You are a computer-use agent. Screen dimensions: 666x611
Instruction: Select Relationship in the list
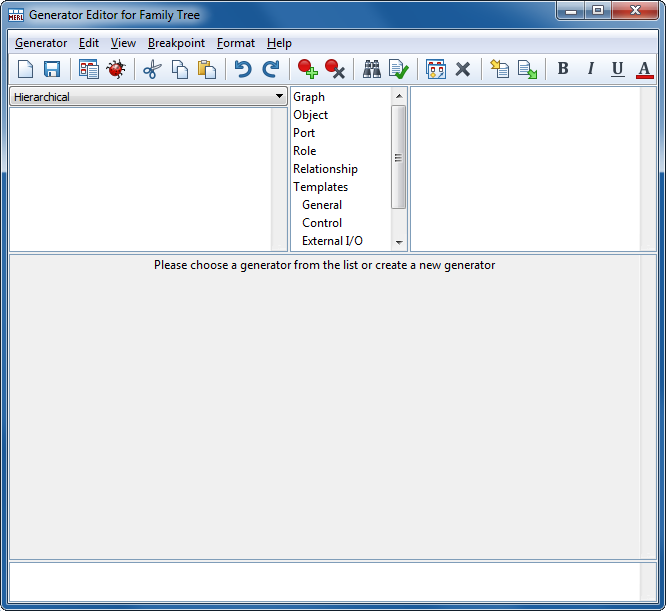pyautogui.click(x=325, y=169)
